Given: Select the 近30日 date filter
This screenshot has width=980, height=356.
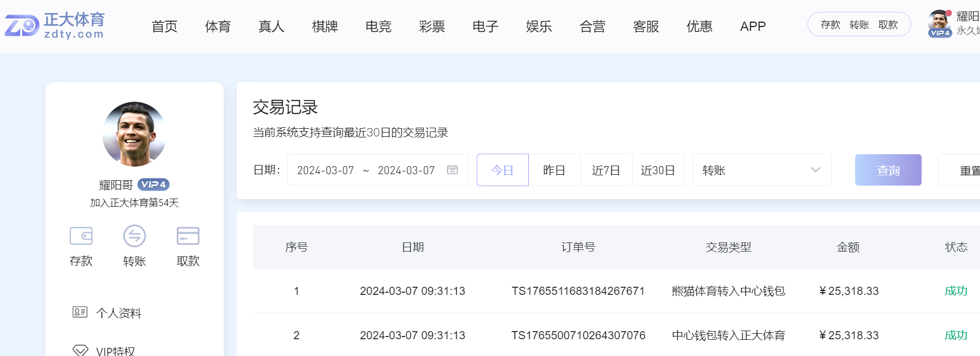Looking at the screenshot, I should pos(658,170).
